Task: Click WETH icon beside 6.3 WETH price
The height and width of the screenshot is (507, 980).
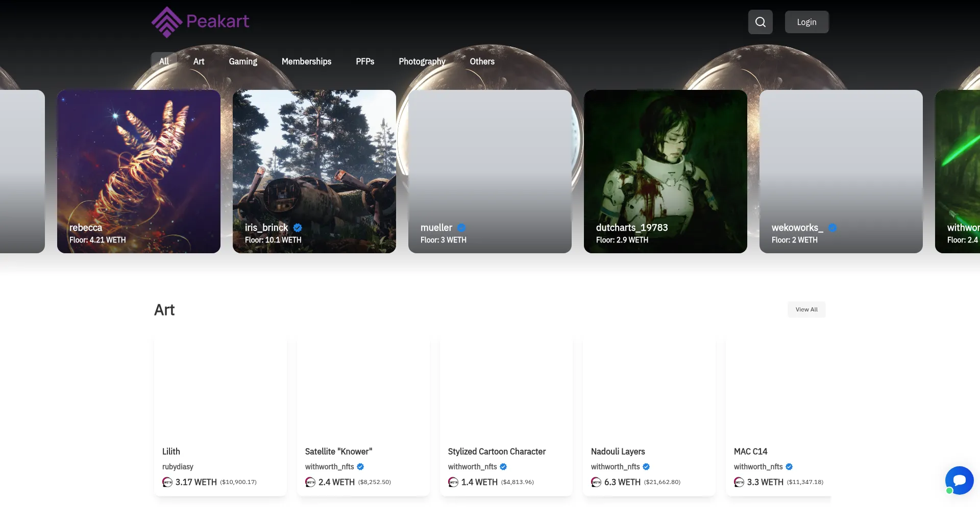Action: (x=596, y=482)
